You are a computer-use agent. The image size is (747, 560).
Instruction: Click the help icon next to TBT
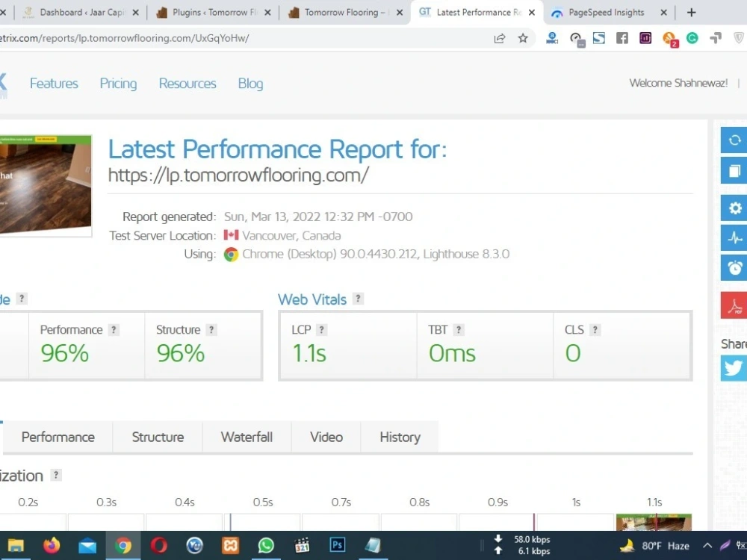pos(459,329)
